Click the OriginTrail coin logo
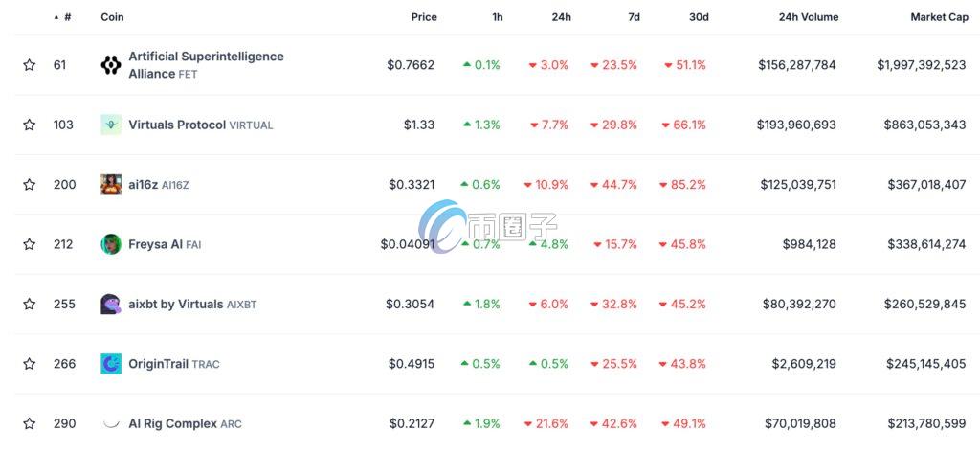The width and height of the screenshot is (980, 453). tap(111, 364)
